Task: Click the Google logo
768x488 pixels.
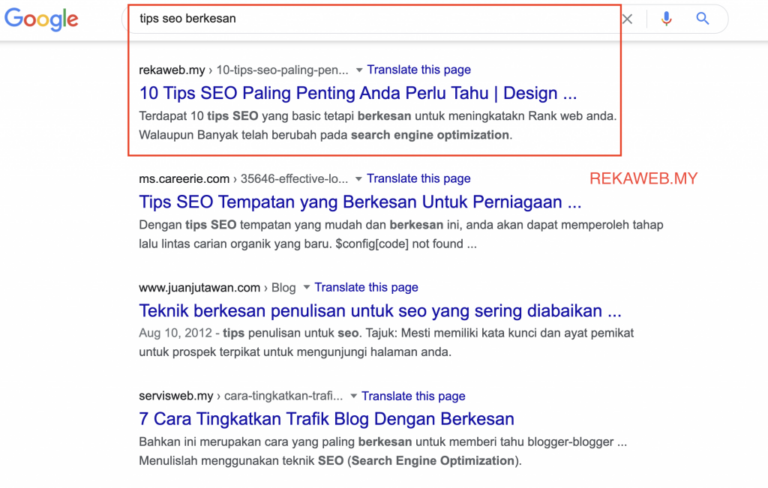Action: tap(41, 20)
